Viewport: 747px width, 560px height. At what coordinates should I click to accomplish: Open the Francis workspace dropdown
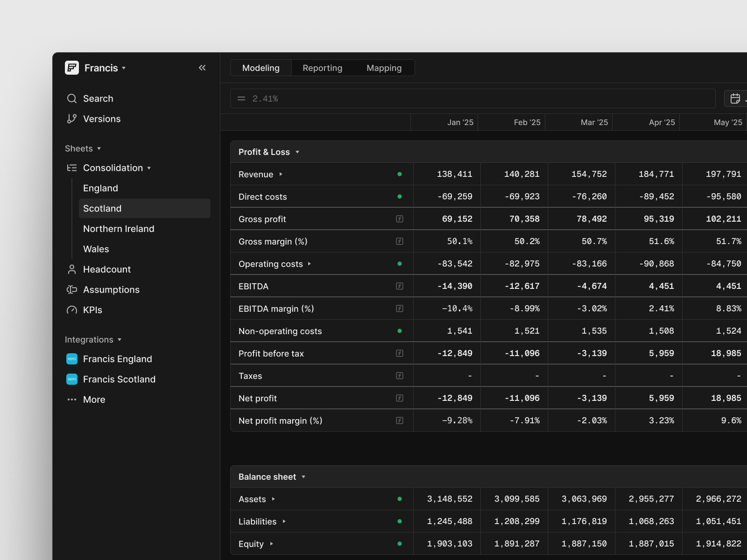coord(124,68)
